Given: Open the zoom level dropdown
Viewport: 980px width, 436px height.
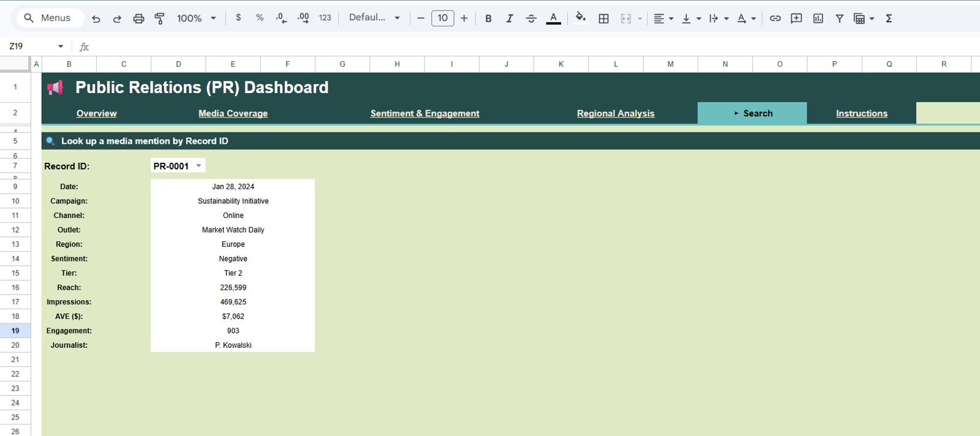Looking at the screenshot, I should [196, 18].
